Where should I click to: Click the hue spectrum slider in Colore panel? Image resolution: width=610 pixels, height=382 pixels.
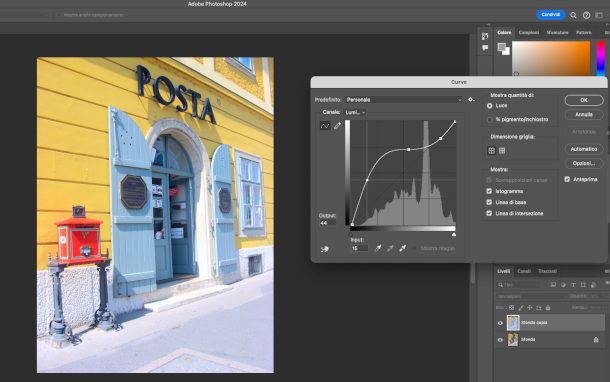(601, 58)
